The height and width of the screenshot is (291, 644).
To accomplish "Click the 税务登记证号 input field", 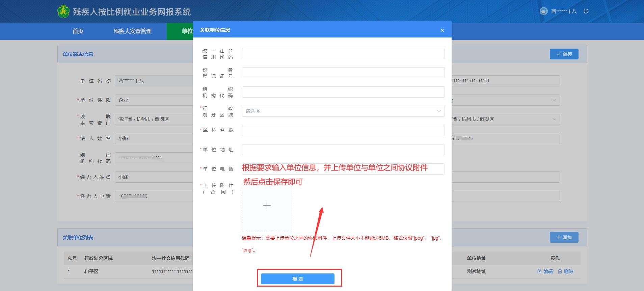I will pyautogui.click(x=343, y=73).
